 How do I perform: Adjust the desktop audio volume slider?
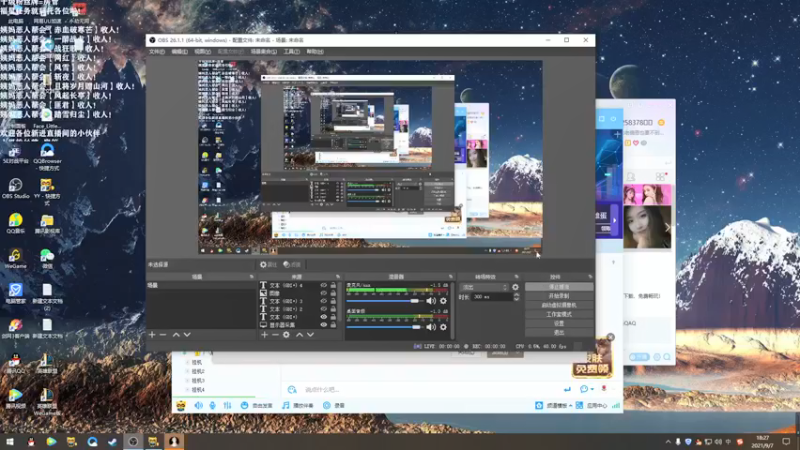tap(385, 327)
